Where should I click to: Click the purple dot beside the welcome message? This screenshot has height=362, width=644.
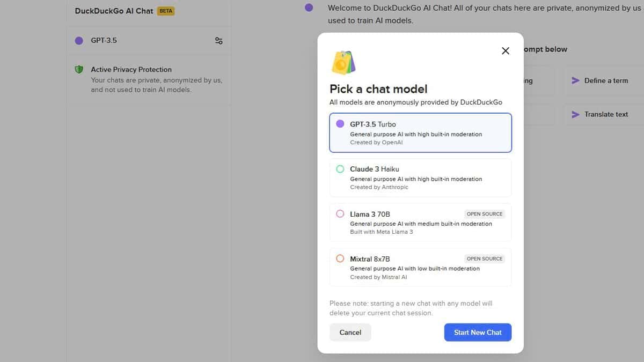tap(309, 8)
